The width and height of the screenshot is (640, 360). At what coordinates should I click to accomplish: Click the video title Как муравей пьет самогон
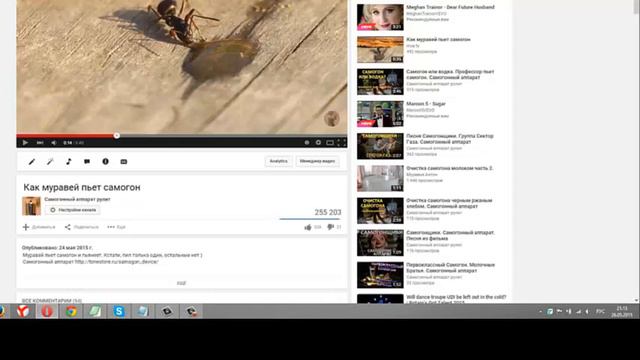pos(82,187)
